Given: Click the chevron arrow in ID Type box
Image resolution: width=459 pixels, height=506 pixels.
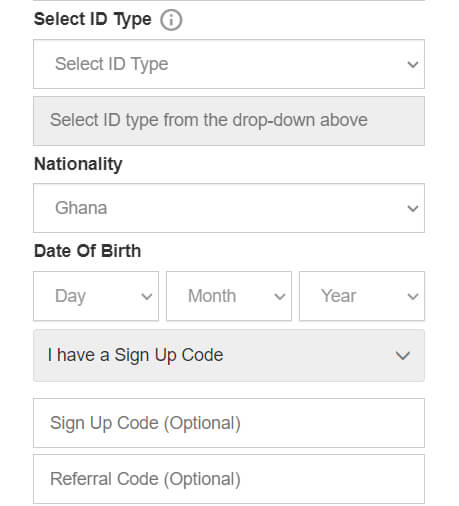Looking at the screenshot, I should [413, 64].
